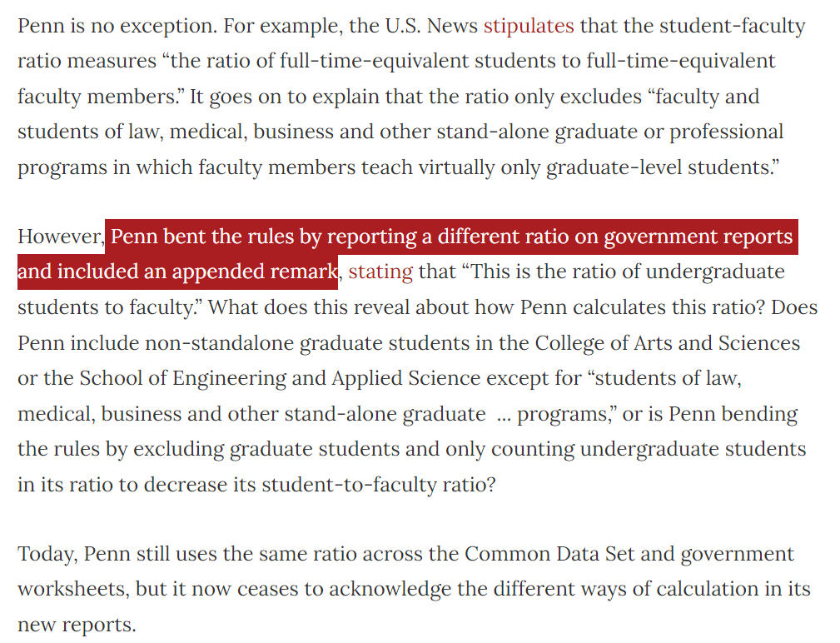The height and width of the screenshot is (643, 840).
Task: Click the phrase "new reports." at the end
Action: pos(77,625)
